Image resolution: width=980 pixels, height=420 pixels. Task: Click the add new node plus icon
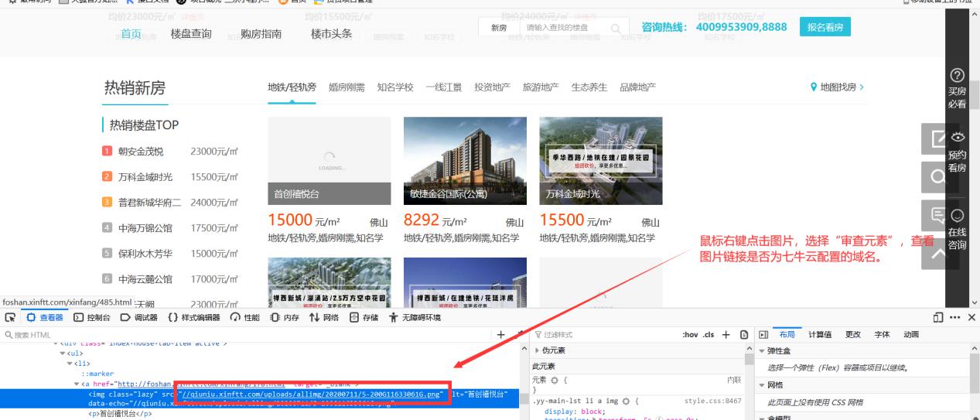[x=500, y=334]
